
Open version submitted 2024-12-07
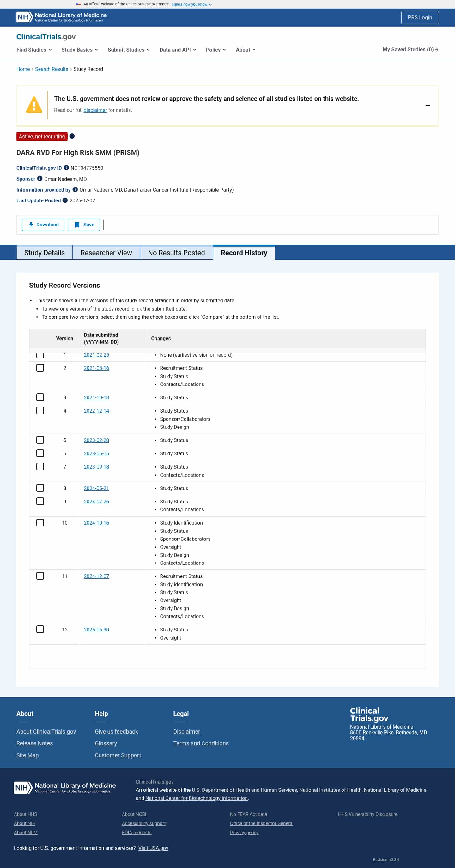[96, 576]
